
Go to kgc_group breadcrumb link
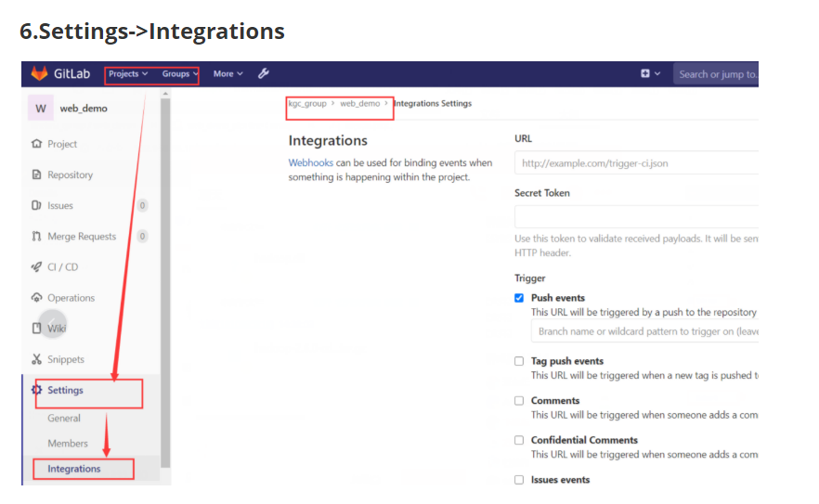click(x=307, y=103)
